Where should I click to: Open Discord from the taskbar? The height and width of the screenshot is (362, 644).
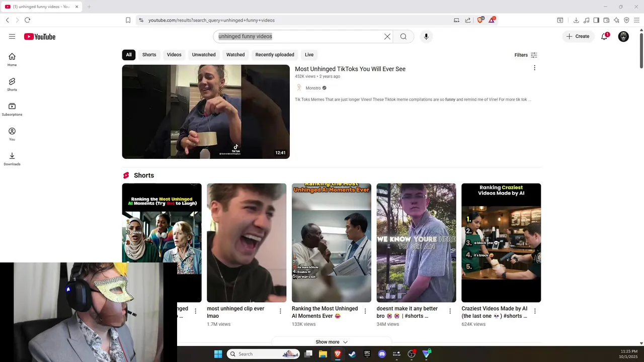382,354
